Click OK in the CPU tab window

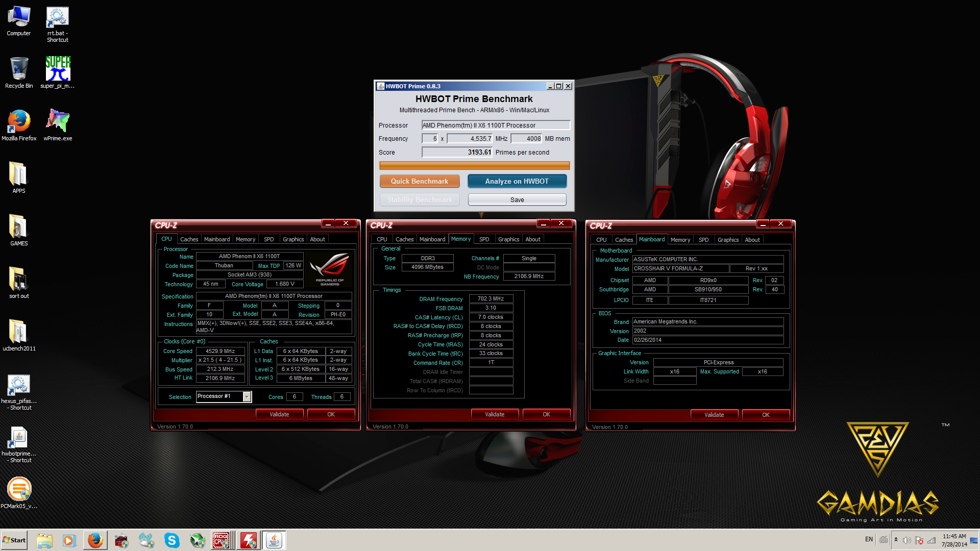tap(331, 414)
